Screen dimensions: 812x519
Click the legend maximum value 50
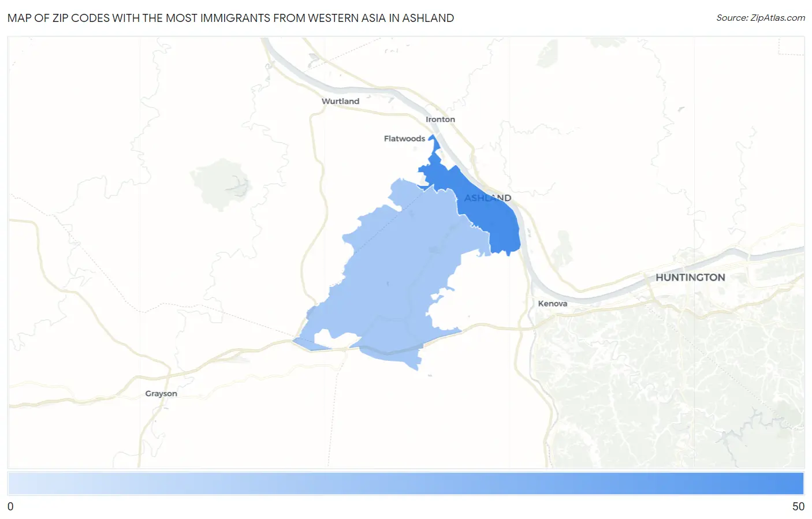pyautogui.click(x=798, y=506)
